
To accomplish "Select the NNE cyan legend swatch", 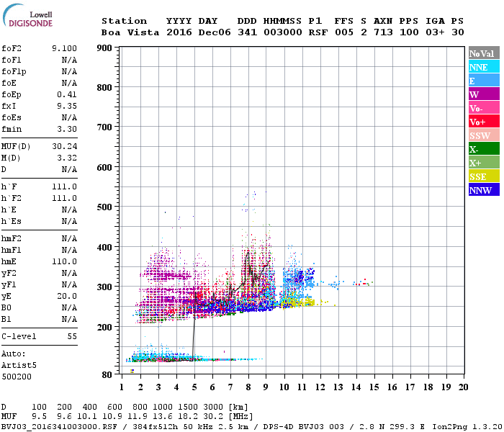I will (x=484, y=67).
